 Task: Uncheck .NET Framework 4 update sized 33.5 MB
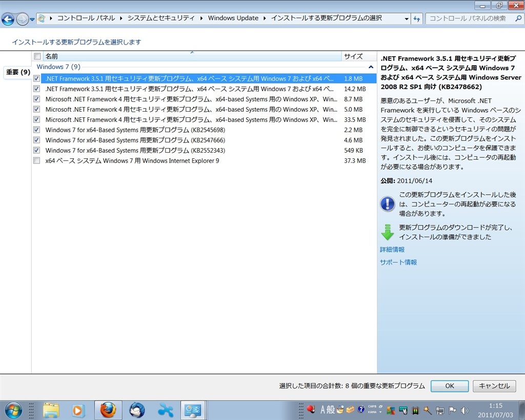[x=37, y=120]
